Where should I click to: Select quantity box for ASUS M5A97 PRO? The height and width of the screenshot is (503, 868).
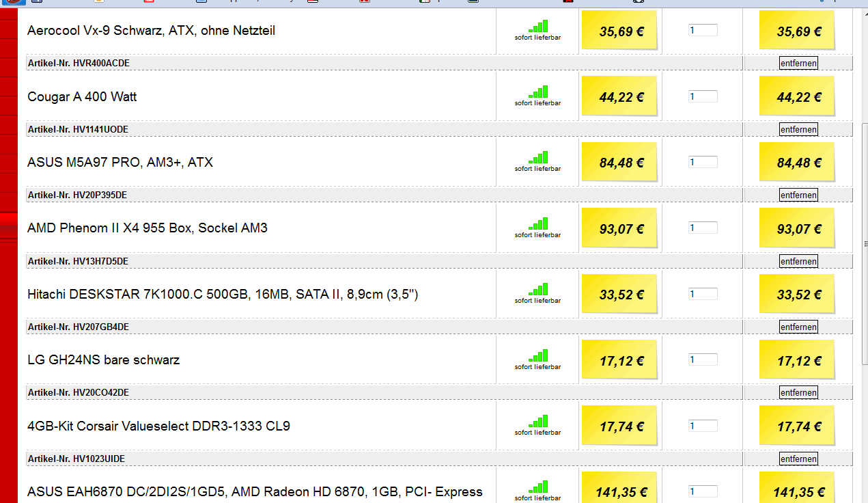point(703,162)
